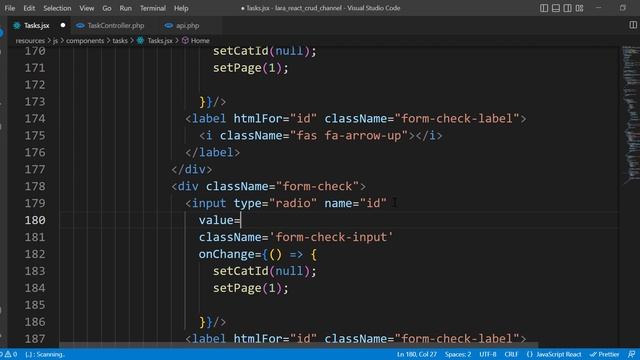
Task: Open the notifications bell in status bar
Action: pyautogui.click(x=632, y=354)
